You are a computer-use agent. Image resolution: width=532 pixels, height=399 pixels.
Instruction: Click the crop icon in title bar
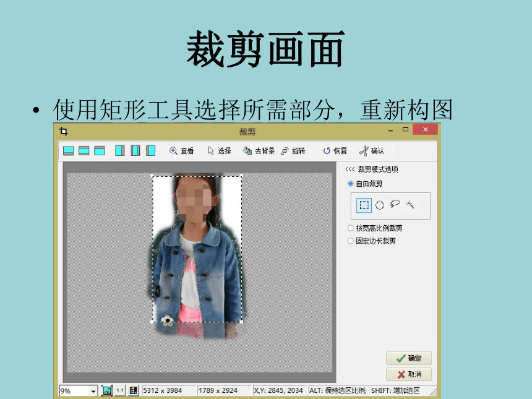pyautogui.click(x=64, y=131)
